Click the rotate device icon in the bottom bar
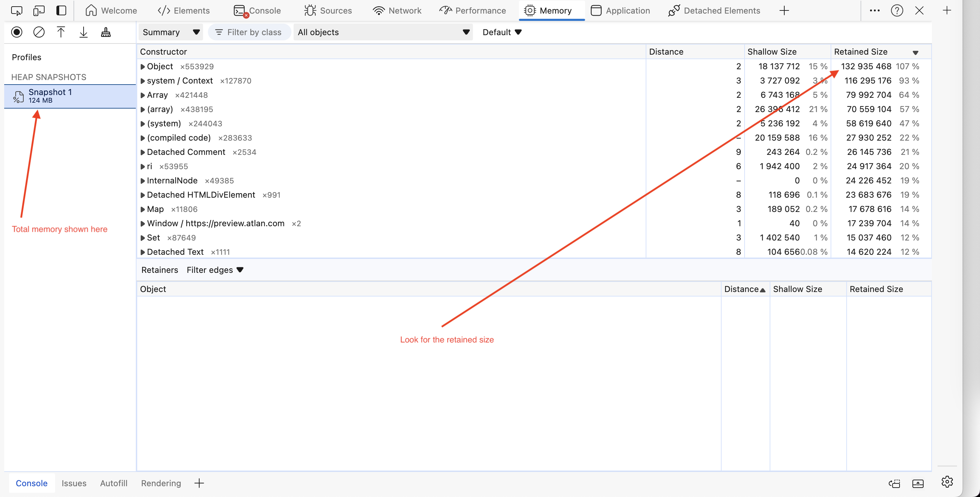 895,483
